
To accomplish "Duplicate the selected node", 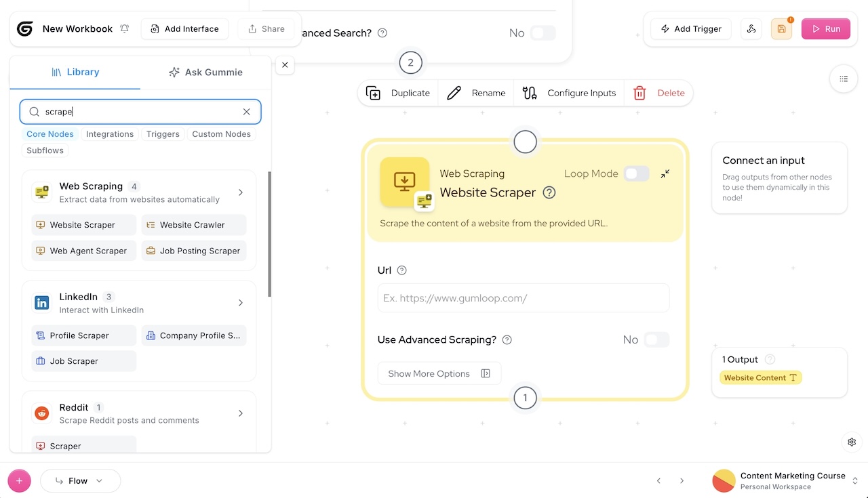I will point(398,93).
